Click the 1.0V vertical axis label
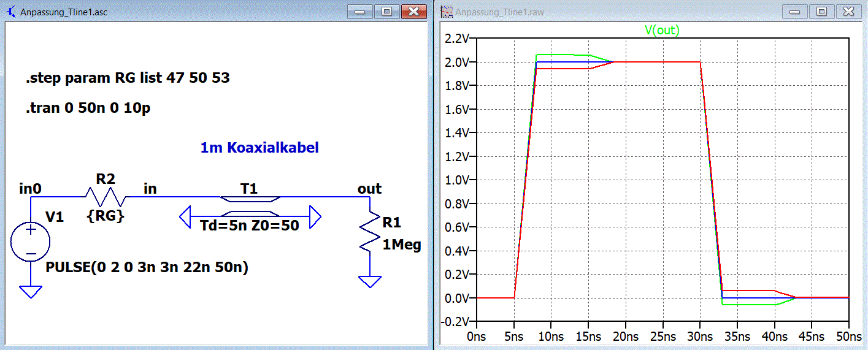This screenshot has height=350, width=868. pyautogui.click(x=456, y=180)
